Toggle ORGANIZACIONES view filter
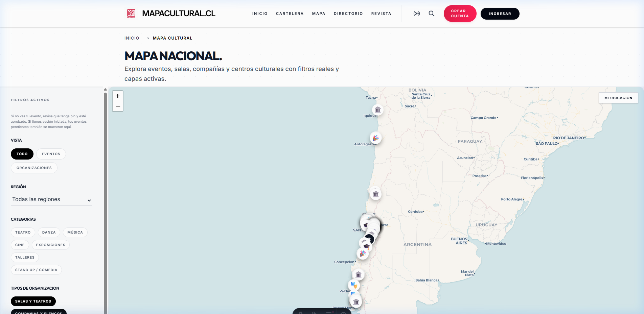The image size is (644, 314). tap(34, 168)
